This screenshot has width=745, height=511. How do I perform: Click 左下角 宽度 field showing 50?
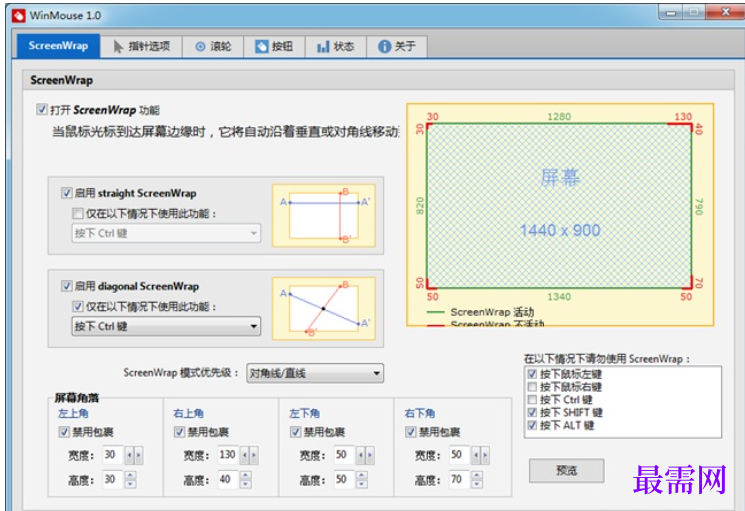pyautogui.click(x=344, y=455)
